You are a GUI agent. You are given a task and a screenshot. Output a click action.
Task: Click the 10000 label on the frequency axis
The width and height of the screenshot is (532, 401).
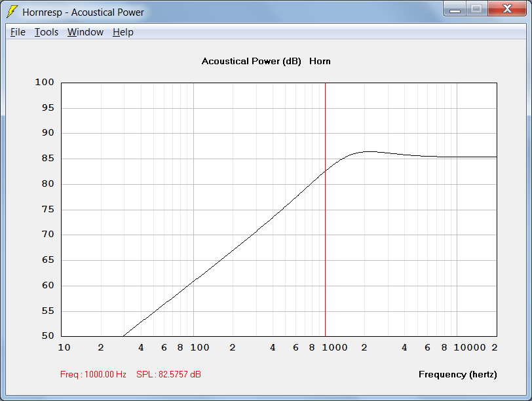[470, 347]
